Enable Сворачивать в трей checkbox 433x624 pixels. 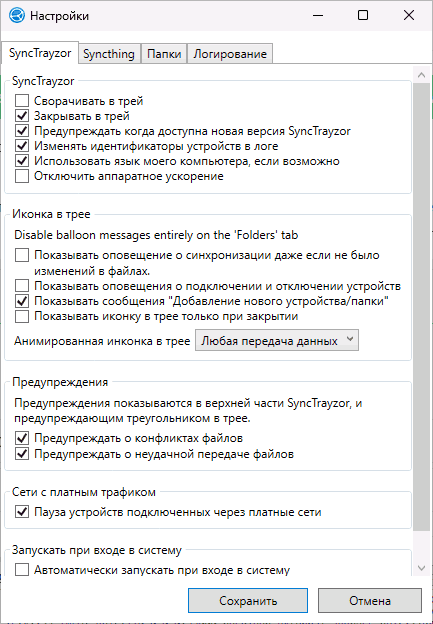(22, 101)
